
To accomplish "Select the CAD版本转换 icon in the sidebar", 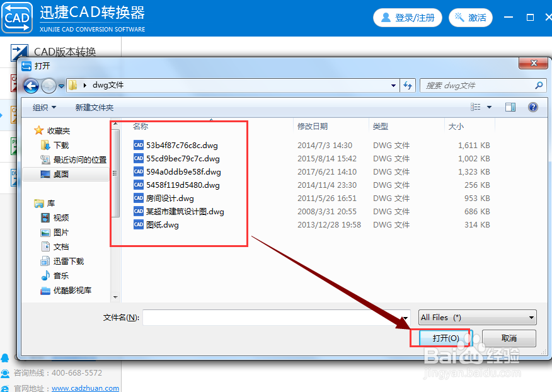I will pyautogui.click(x=20, y=52).
